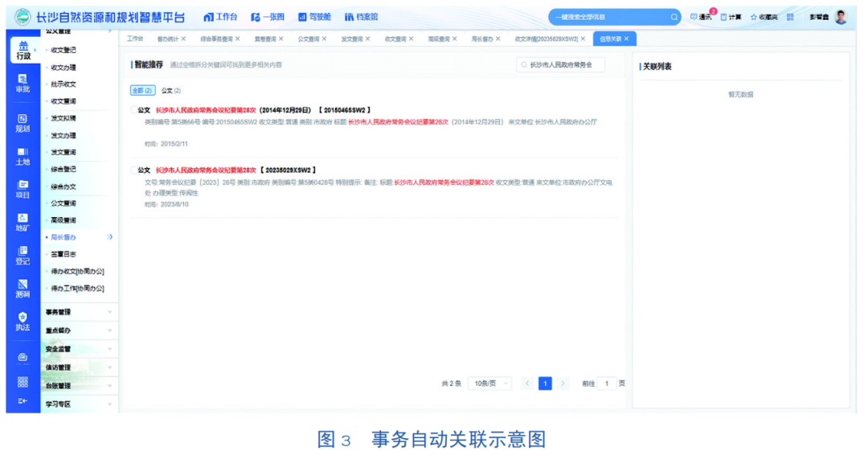868x455 pixels.
Task: Click the platform logo at top left
Action: coord(23,17)
